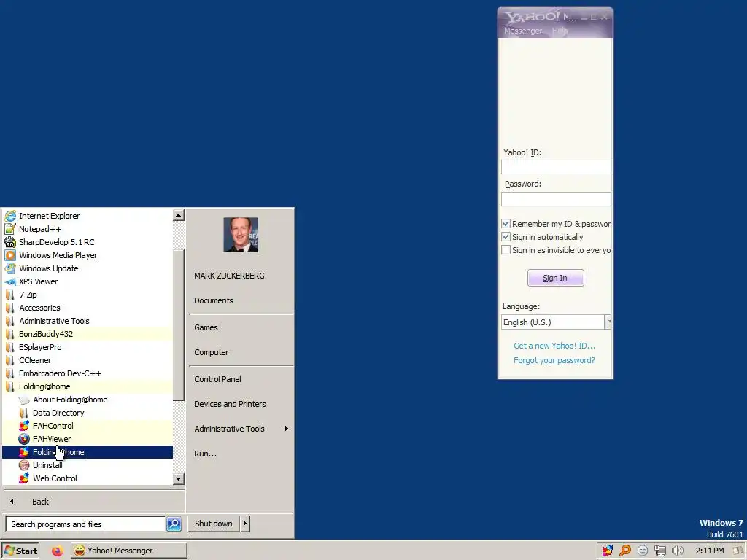
Task: Open the Help menu in Yahoo Messenger
Action: [x=560, y=31]
